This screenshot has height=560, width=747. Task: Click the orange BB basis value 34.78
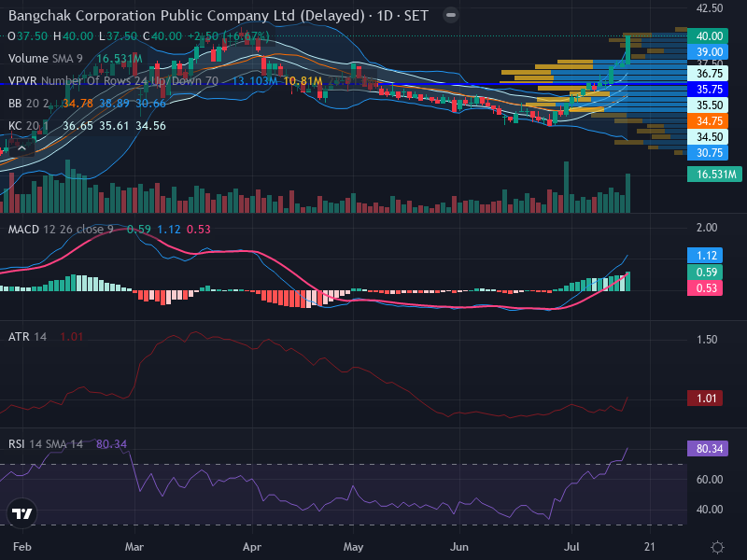tap(78, 104)
